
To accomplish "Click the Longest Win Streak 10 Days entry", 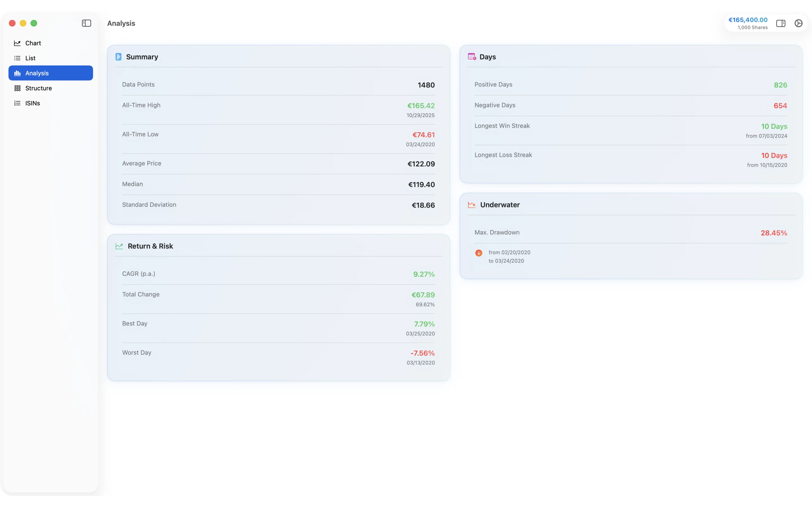I will (774, 126).
